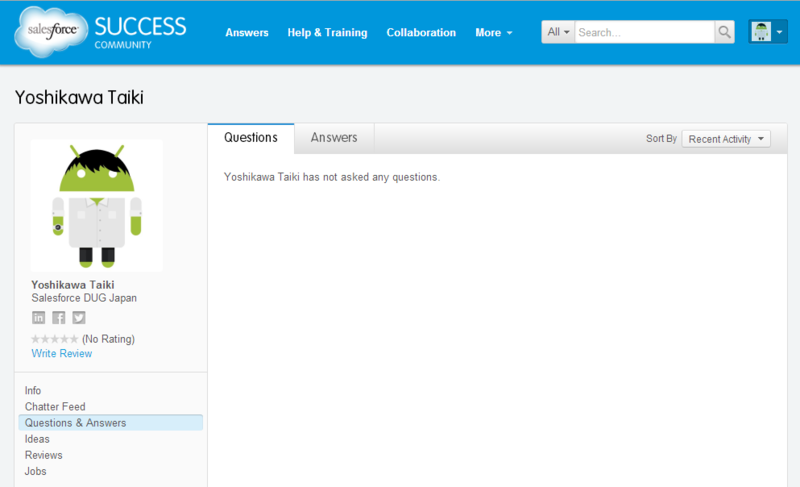Expand the More navigation menu
Screen dimensions: 800x487
(493, 33)
